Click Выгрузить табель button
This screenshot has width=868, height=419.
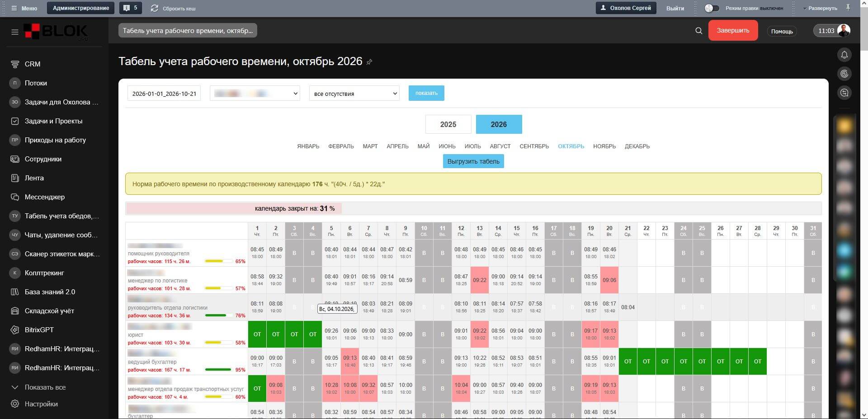click(473, 161)
